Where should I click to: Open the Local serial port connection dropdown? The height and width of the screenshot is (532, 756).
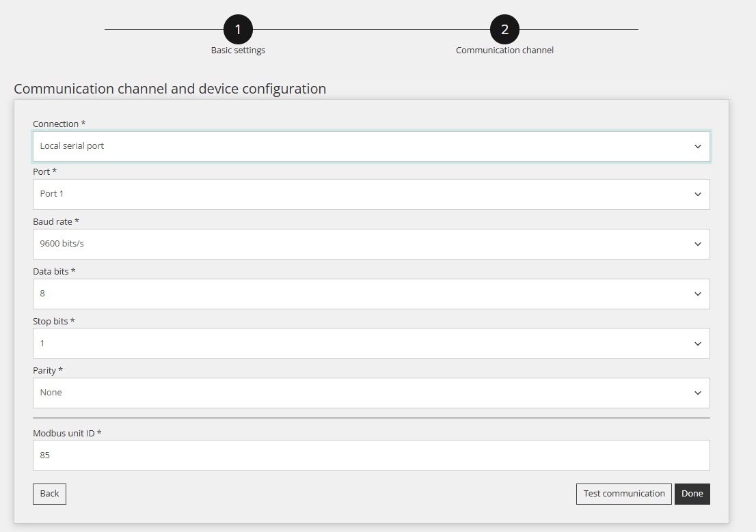click(x=371, y=147)
